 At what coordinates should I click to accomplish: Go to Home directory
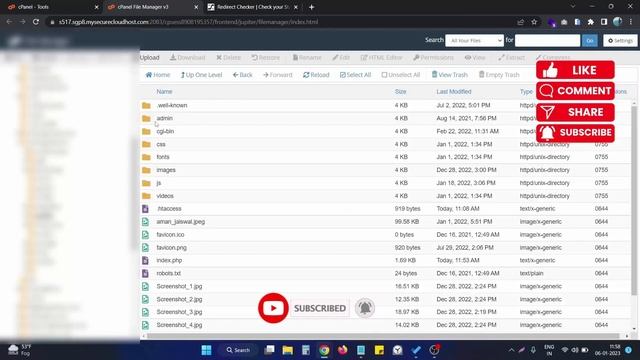[x=158, y=75]
